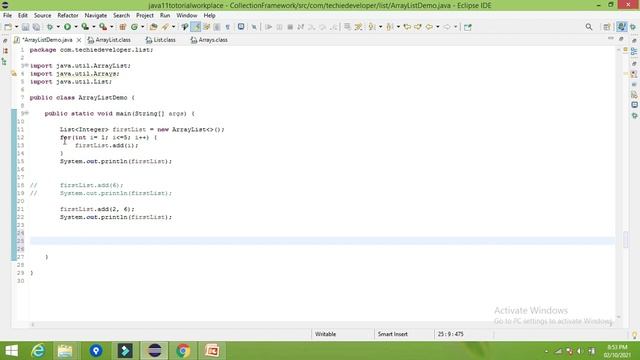Click the Coverage launch icon

click(x=85, y=27)
